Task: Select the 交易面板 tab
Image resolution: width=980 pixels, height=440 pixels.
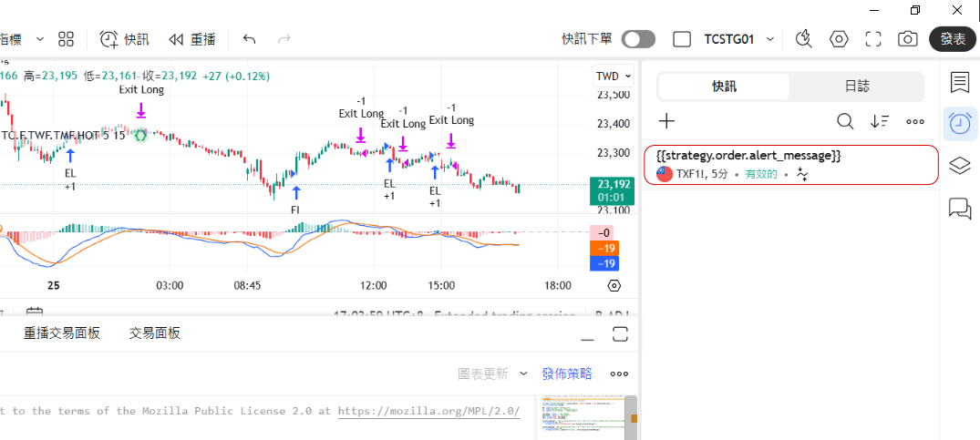Action: tap(154, 333)
